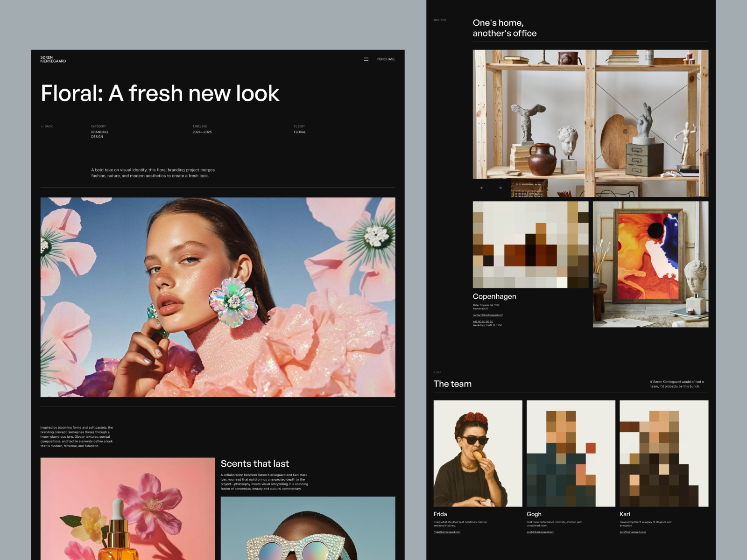Click the 'TIMELINE' label
Screen dimensions: 747x560
click(200, 126)
